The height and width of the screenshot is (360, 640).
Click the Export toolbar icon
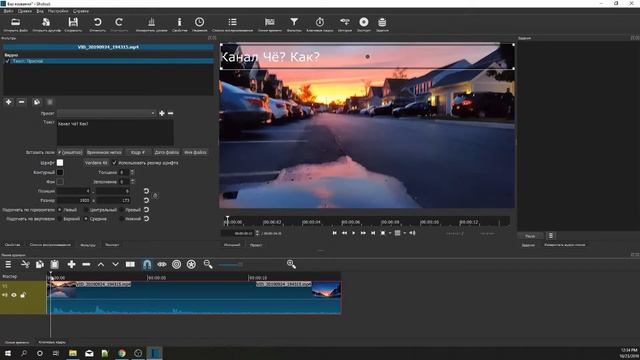pos(364,22)
